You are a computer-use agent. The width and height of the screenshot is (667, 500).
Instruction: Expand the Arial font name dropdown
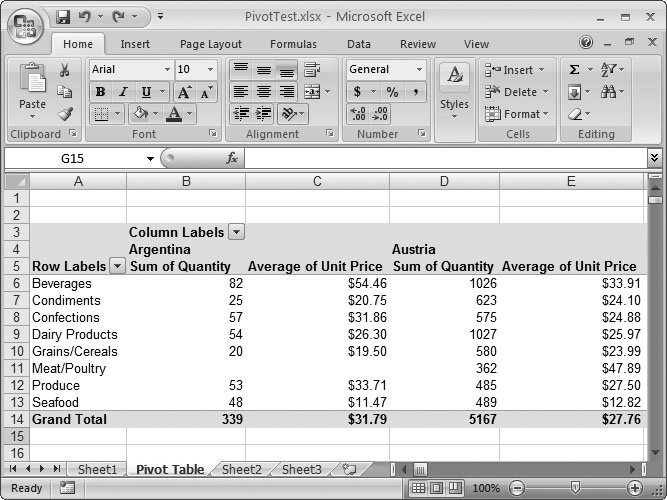click(167, 70)
